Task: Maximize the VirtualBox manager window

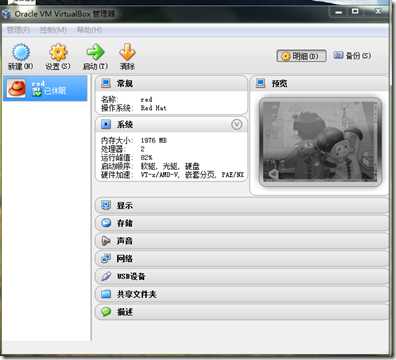Action: tap(355, 12)
